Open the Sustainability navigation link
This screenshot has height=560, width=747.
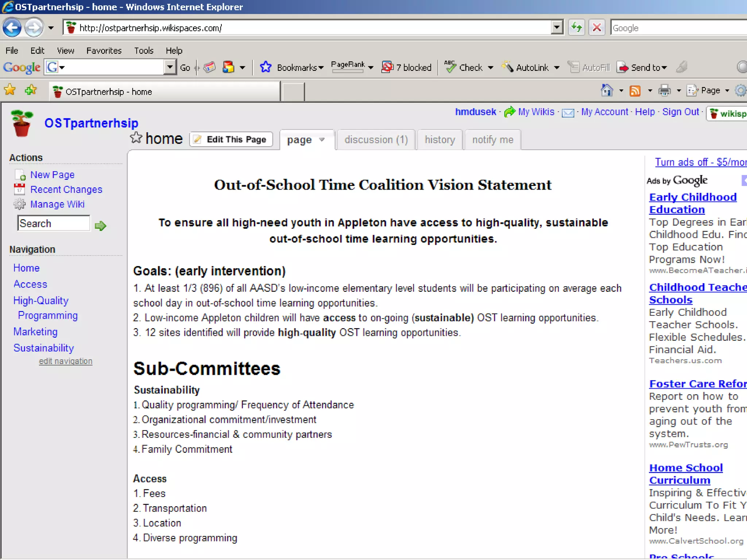[x=43, y=348]
